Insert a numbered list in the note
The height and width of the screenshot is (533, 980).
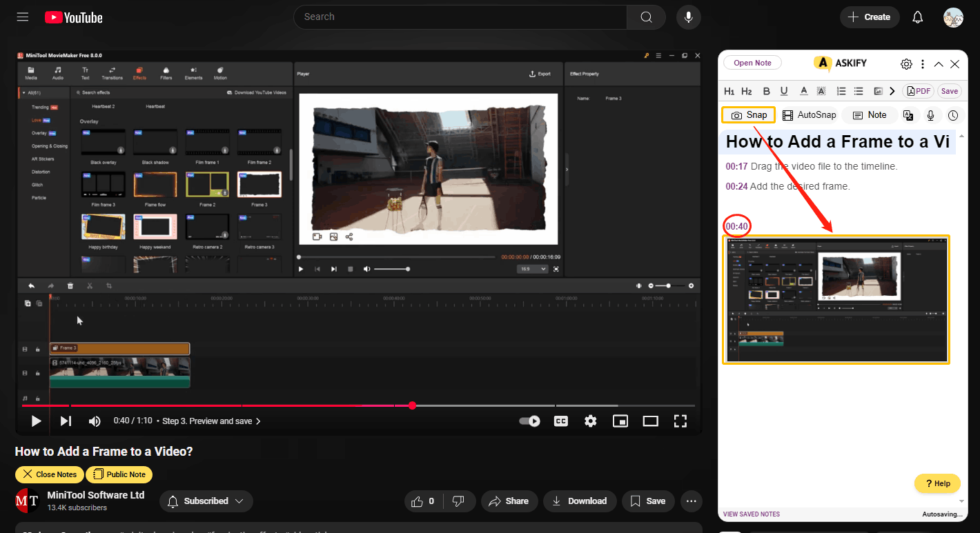pos(841,91)
